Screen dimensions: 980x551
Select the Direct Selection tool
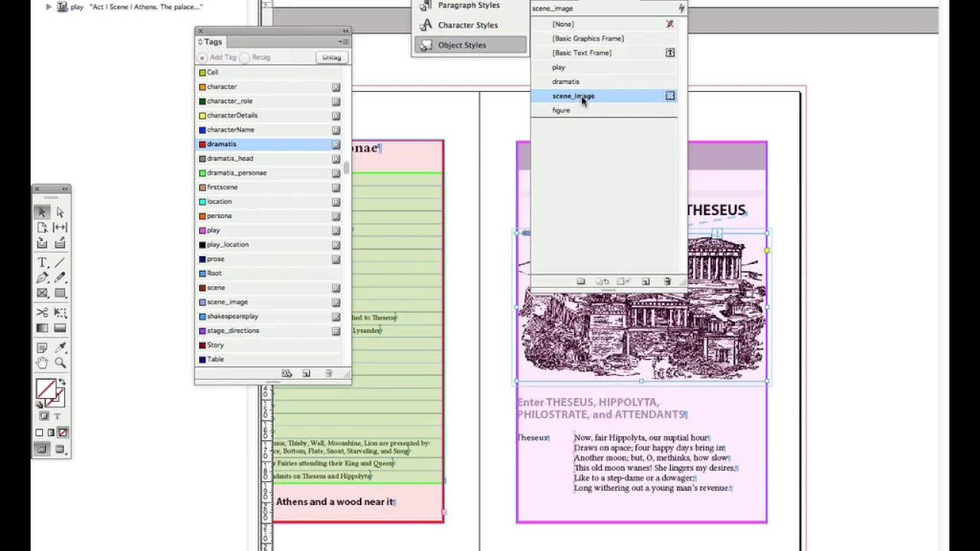[60, 212]
